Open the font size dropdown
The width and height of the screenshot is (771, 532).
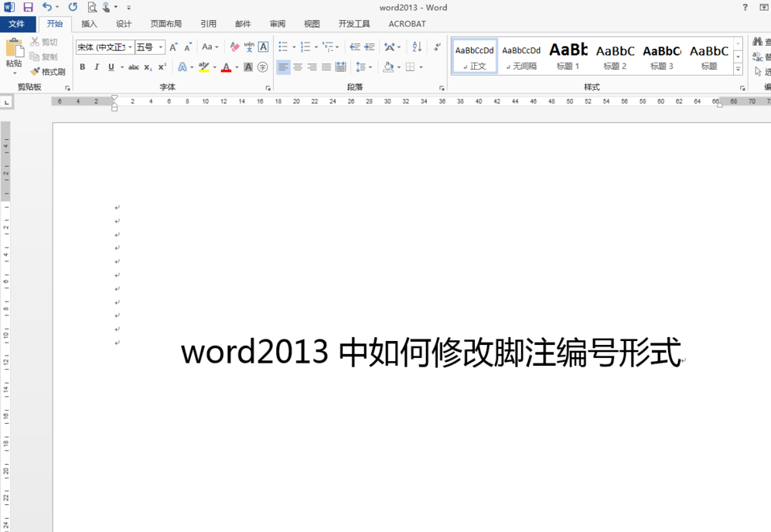coord(160,47)
